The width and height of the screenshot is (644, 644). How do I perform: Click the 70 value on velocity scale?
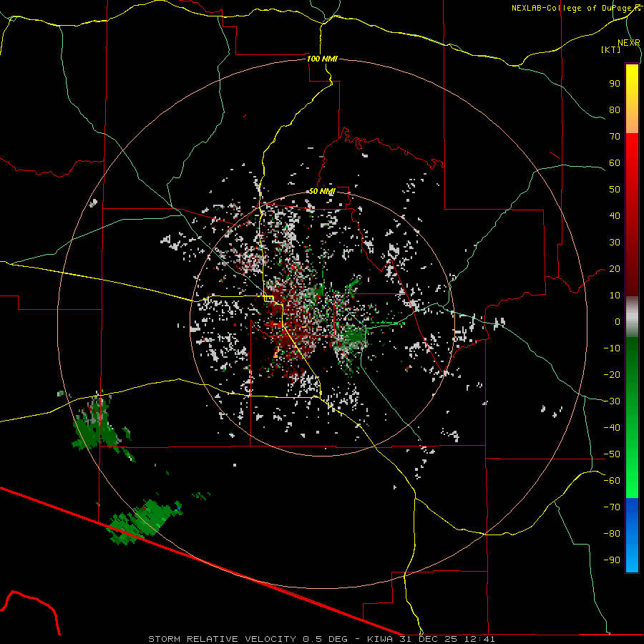point(615,137)
